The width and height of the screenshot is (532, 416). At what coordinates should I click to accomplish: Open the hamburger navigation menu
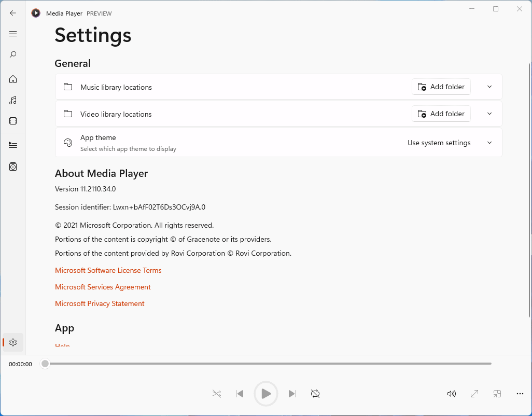coord(13,34)
